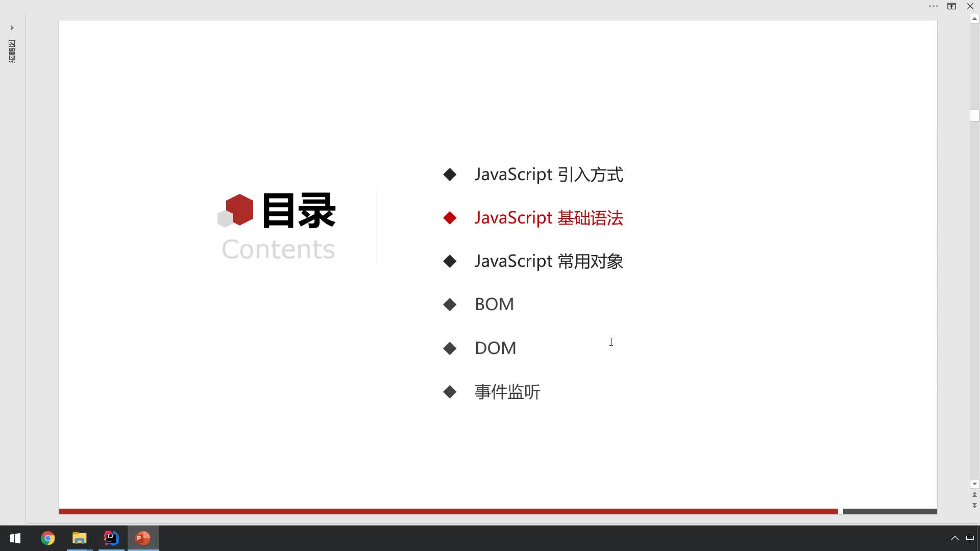
Task: Click the Chrome browser taskbar icon
Action: pyautogui.click(x=47, y=538)
